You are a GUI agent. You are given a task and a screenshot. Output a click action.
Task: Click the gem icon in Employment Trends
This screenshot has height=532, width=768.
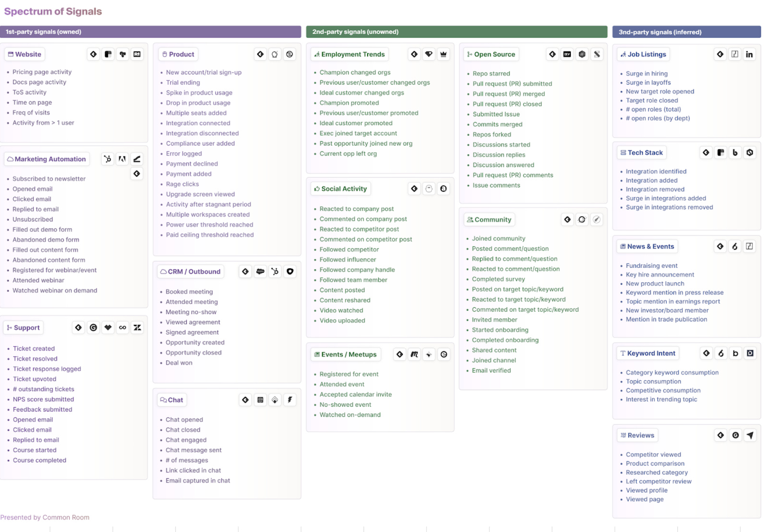429,54
